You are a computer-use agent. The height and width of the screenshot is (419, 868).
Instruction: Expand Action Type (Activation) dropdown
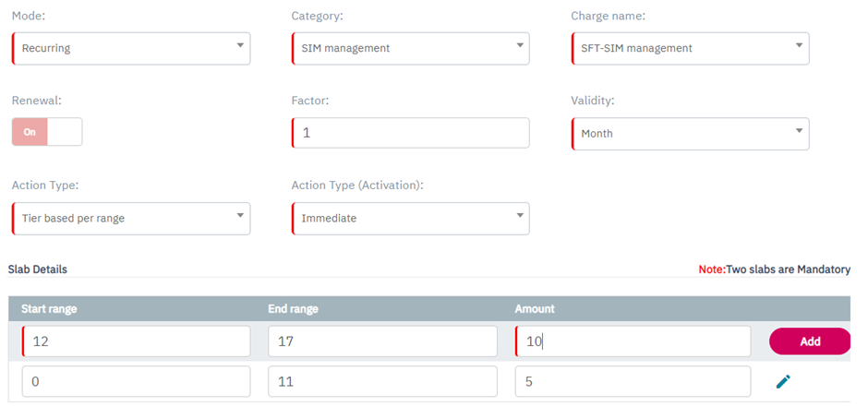click(x=410, y=219)
